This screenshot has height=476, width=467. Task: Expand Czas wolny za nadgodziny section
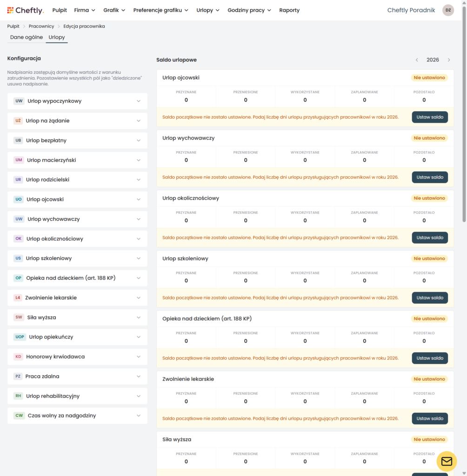pyautogui.click(x=77, y=416)
